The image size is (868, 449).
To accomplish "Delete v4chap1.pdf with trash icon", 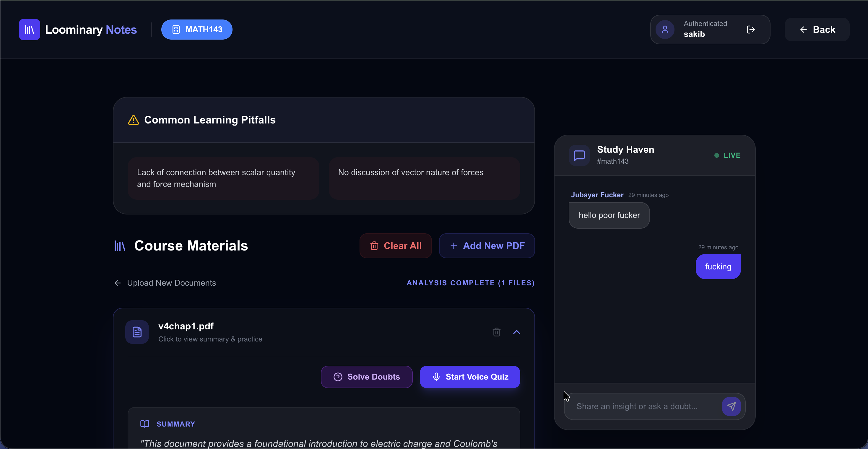I will click(496, 332).
